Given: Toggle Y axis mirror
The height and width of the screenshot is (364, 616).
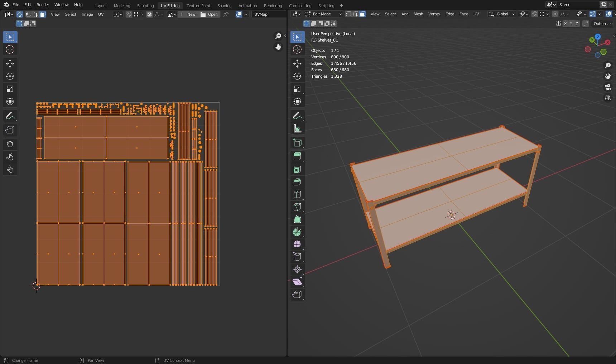Looking at the screenshot, I should click(571, 24).
